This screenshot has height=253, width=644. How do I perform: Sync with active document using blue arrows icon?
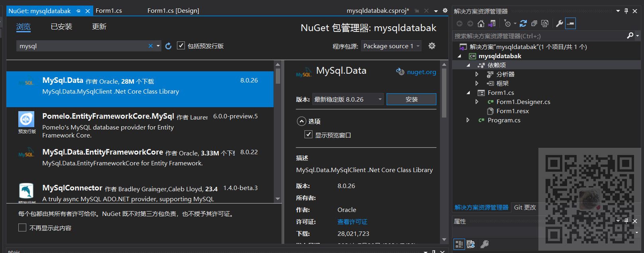[523, 24]
